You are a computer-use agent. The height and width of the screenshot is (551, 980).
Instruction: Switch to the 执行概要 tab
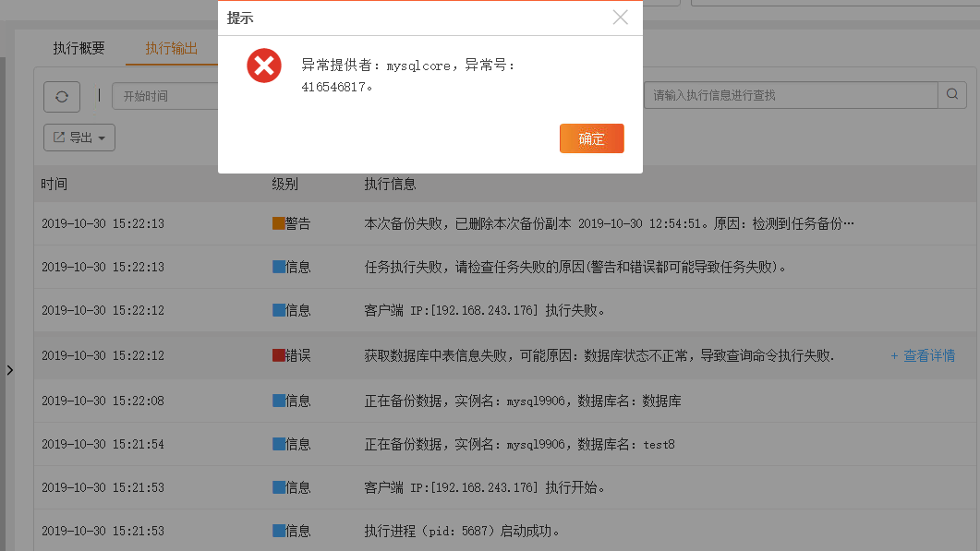(79, 48)
